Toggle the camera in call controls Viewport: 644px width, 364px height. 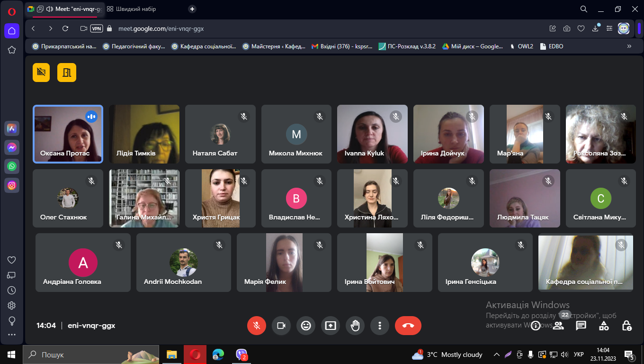[281, 326]
